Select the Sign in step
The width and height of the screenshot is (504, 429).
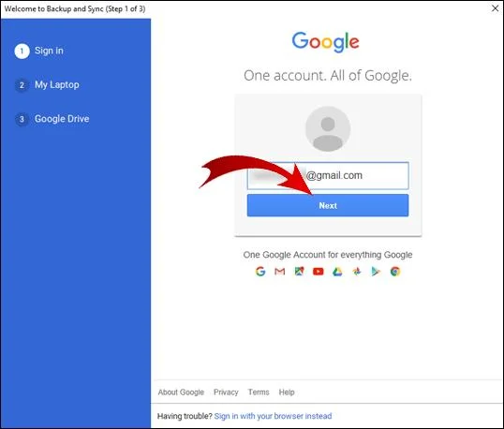pos(49,51)
